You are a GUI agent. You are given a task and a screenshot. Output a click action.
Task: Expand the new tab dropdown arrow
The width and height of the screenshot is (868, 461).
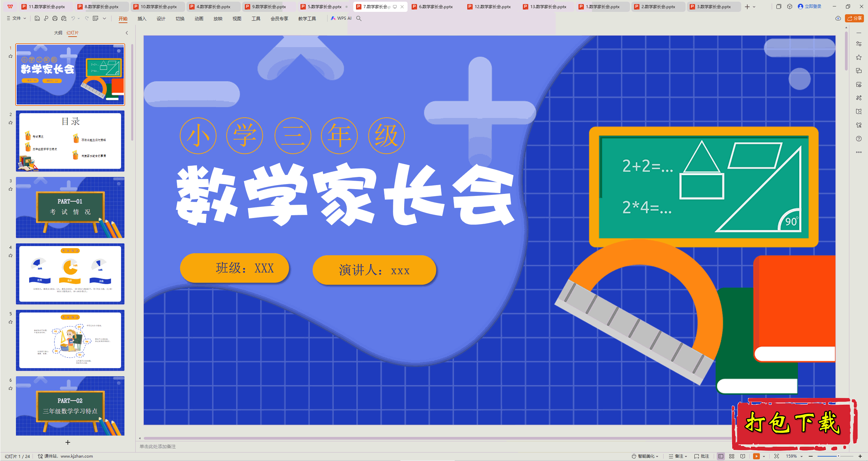coord(754,7)
